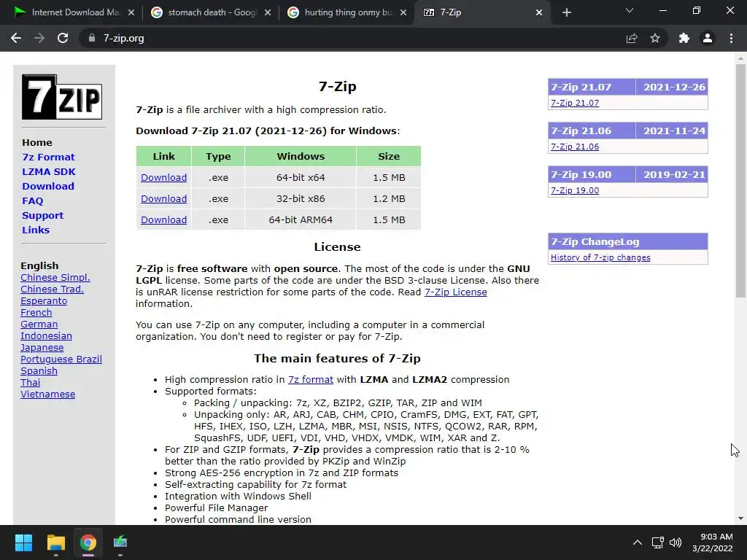
Task: Switch language to Vietnamese
Action: click(x=47, y=394)
